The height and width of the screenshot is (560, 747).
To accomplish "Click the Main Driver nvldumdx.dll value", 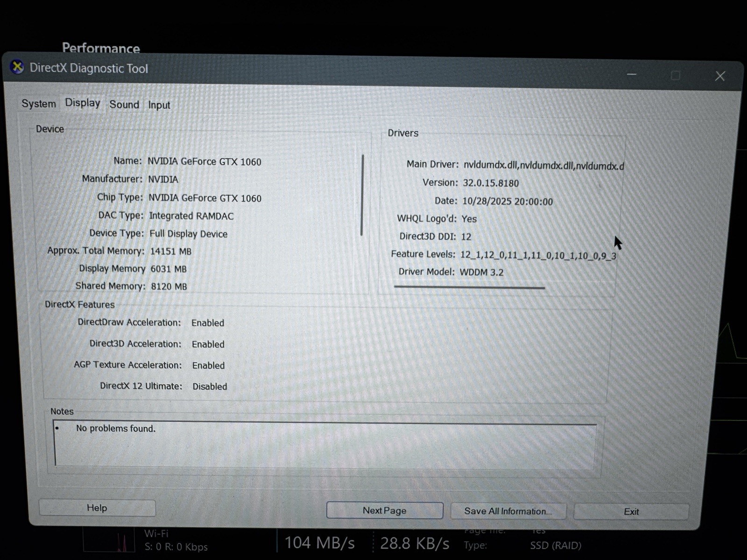I will click(544, 166).
